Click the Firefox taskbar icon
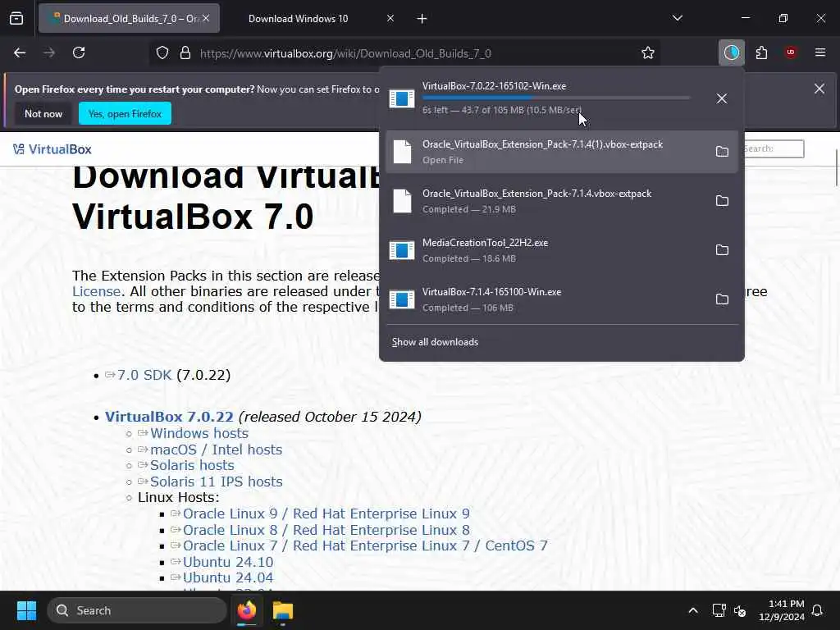Image resolution: width=840 pixels, height=630 pixels. [247, 610]
